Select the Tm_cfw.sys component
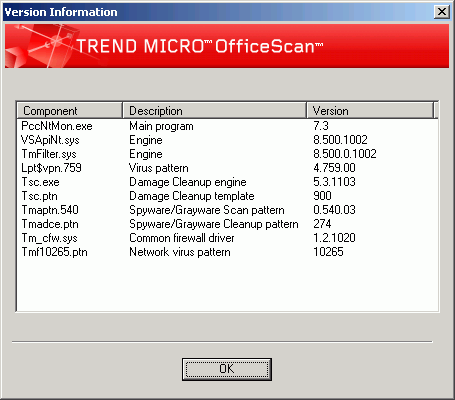455x400 pixels. tap(49, 238)
